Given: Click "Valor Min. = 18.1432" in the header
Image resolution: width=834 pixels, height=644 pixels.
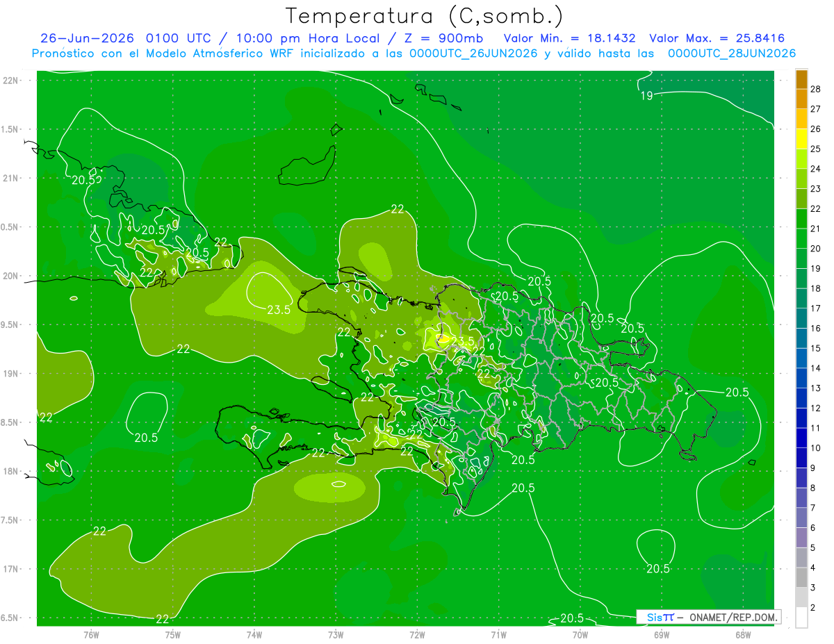Looking at the screenshot, I should point(569,38).
